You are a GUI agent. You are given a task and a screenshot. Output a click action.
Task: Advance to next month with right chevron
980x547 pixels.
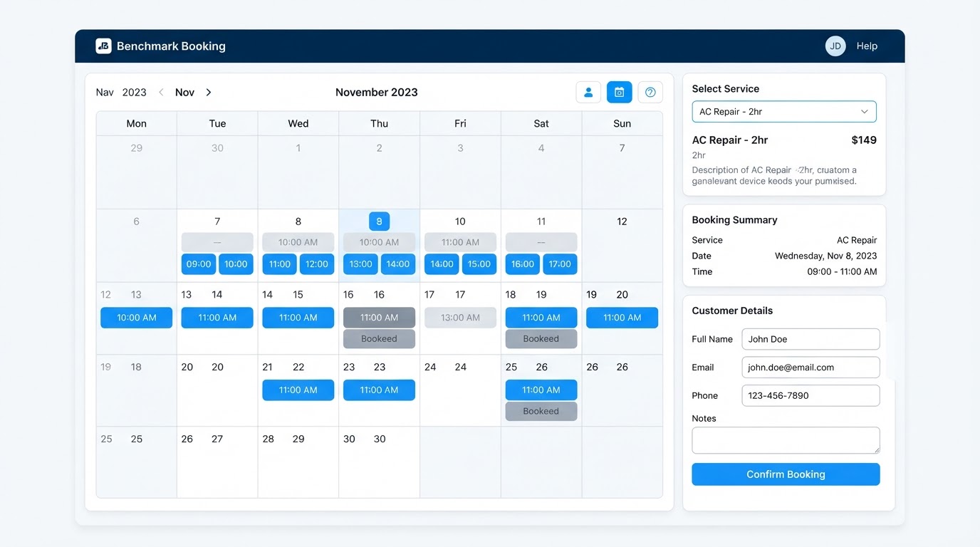(209, 93)
